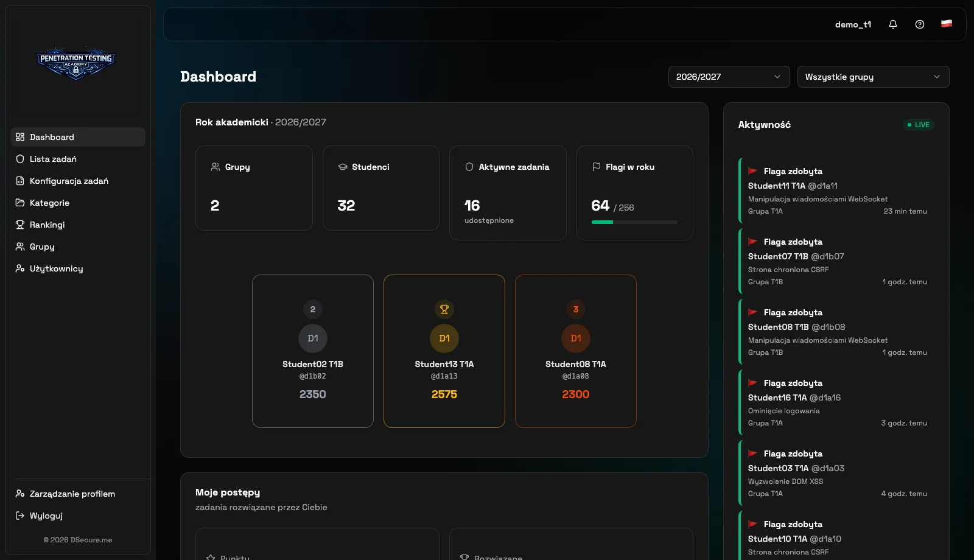Open Lista zadań in the sidebar
This screenshot has width=974, height=560.
coord(78,159)
